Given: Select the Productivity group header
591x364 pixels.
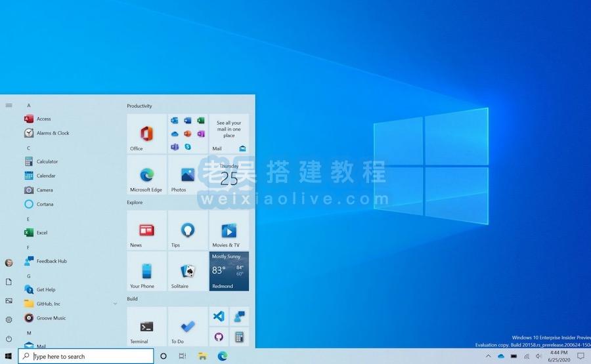Looking at the screenshot, I should (139, 106).
